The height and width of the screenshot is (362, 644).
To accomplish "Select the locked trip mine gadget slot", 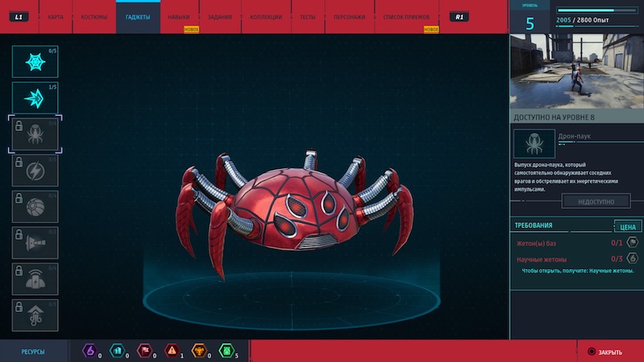I will tap(35, 279).
